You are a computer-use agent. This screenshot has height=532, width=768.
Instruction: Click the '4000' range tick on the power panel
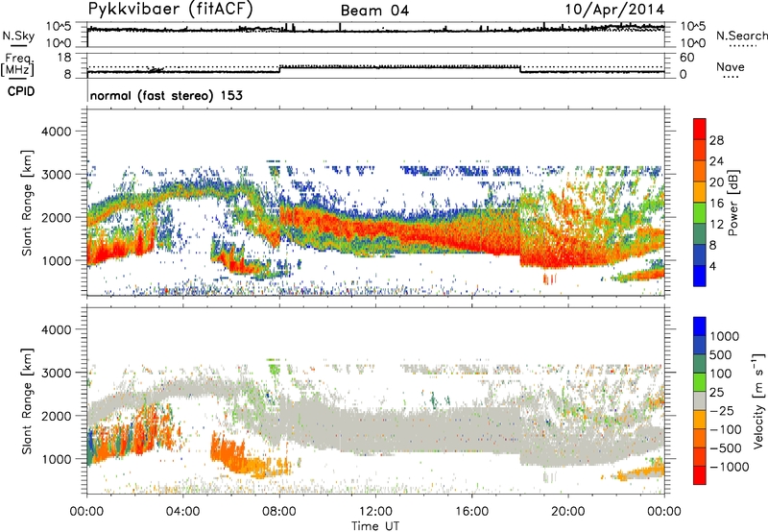coord(56,132)
